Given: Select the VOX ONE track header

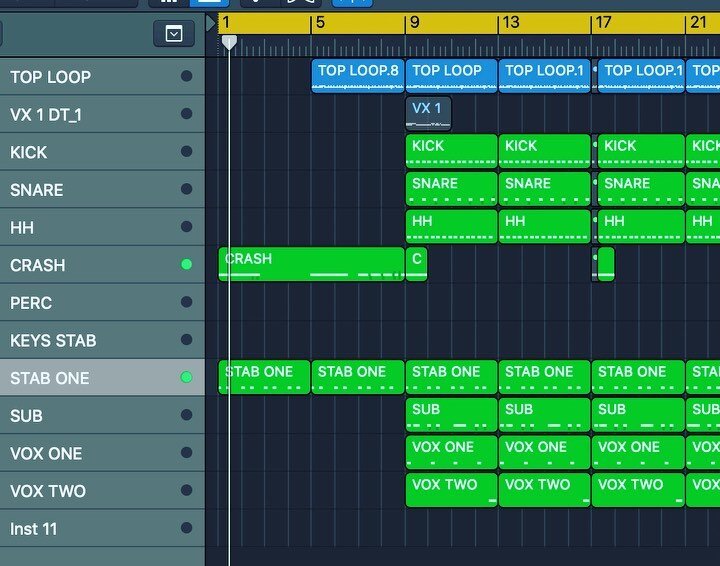Looking at the screenshot, I should (x=102, y=453).
